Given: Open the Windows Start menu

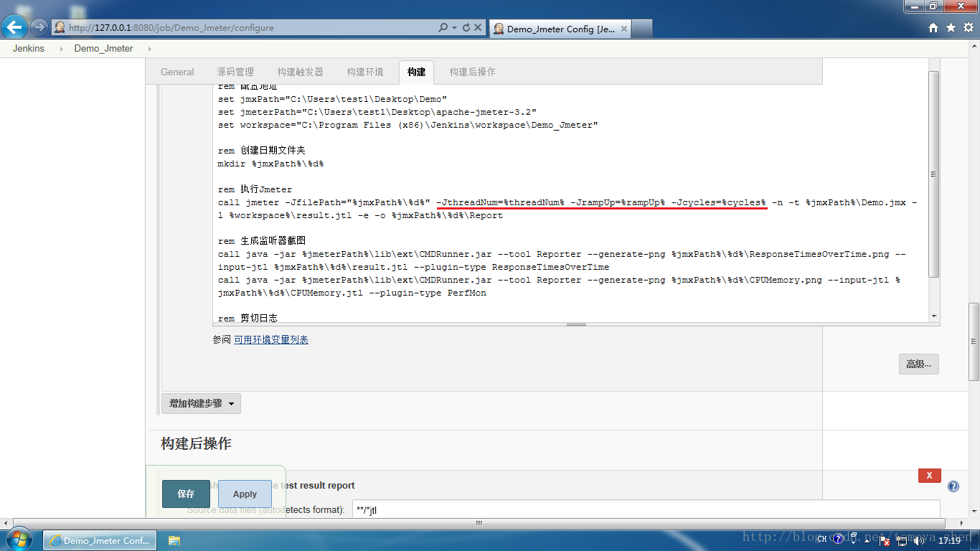Looking at the screenshot, I should coord(18,540).
